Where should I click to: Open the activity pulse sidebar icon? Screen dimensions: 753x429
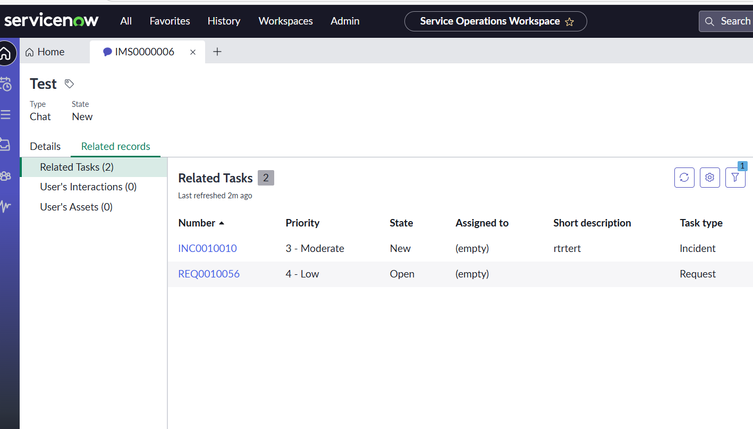[5, 207]
